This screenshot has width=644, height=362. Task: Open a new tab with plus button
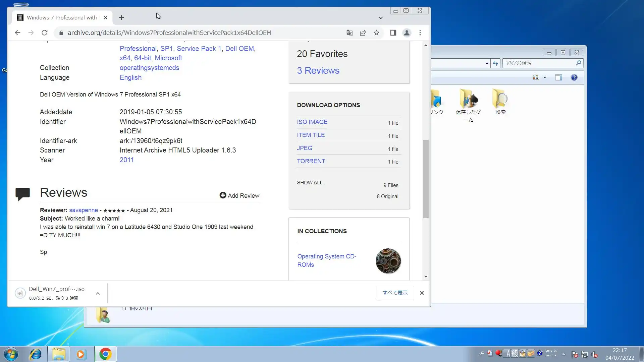[121, 17]
